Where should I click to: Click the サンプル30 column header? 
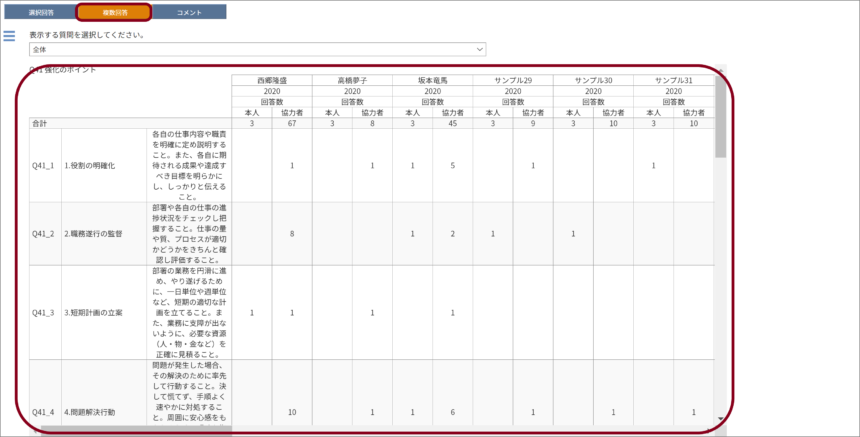(593, 80)
